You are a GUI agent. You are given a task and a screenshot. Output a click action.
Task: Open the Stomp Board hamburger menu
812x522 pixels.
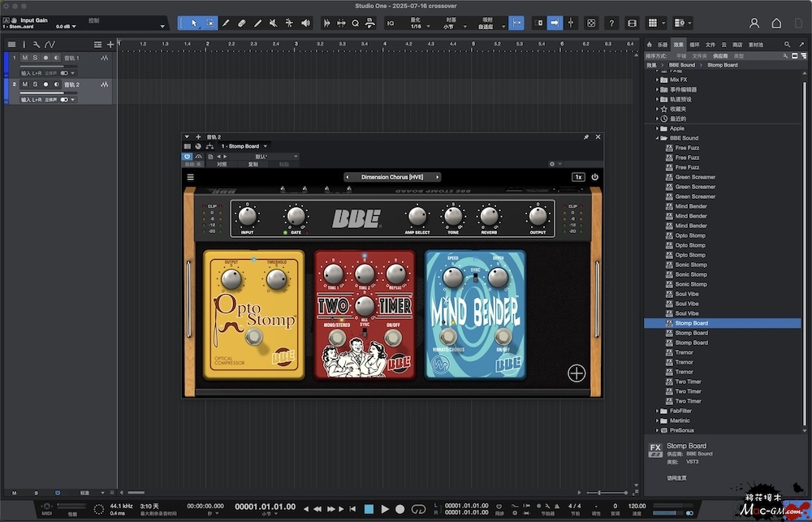point(191,177)
